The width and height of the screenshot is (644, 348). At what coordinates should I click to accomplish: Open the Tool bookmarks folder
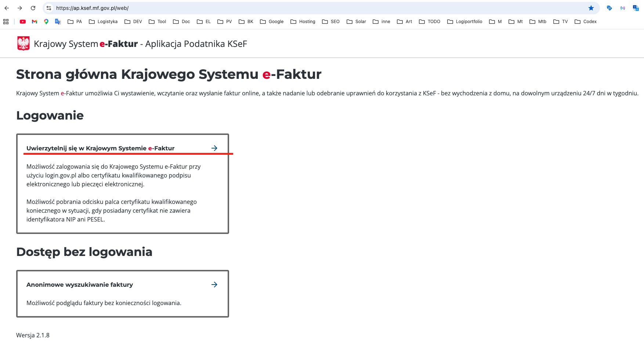[158, 22]
